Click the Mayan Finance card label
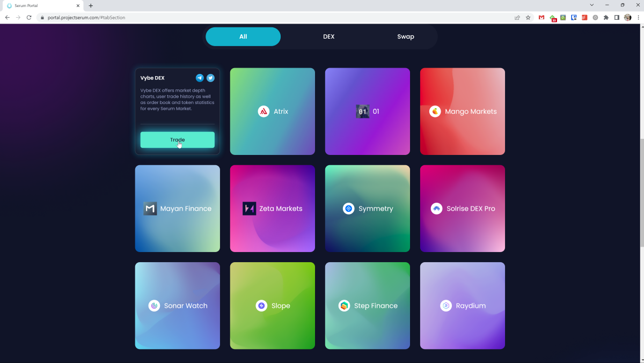This screenshot has height=363, width=644. click(x=186, y=209)
